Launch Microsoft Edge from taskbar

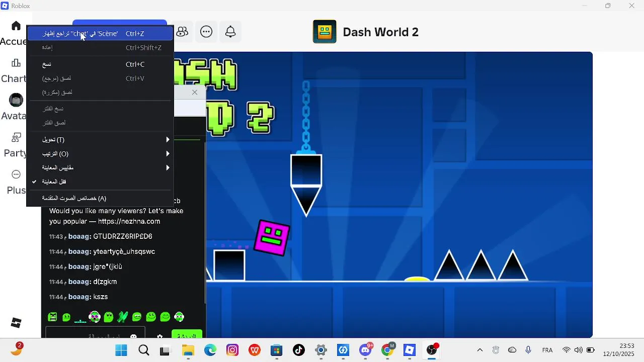pos(210,350)
